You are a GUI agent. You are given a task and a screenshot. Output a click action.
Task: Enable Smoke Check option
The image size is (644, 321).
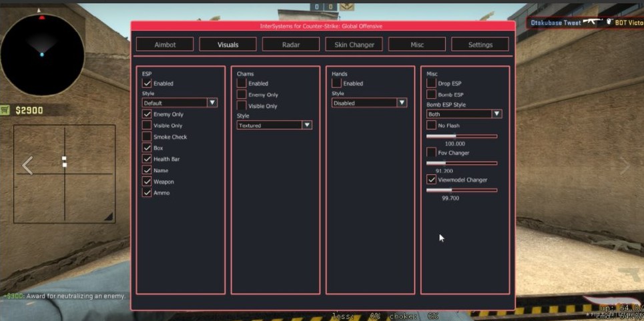point(147,136)
